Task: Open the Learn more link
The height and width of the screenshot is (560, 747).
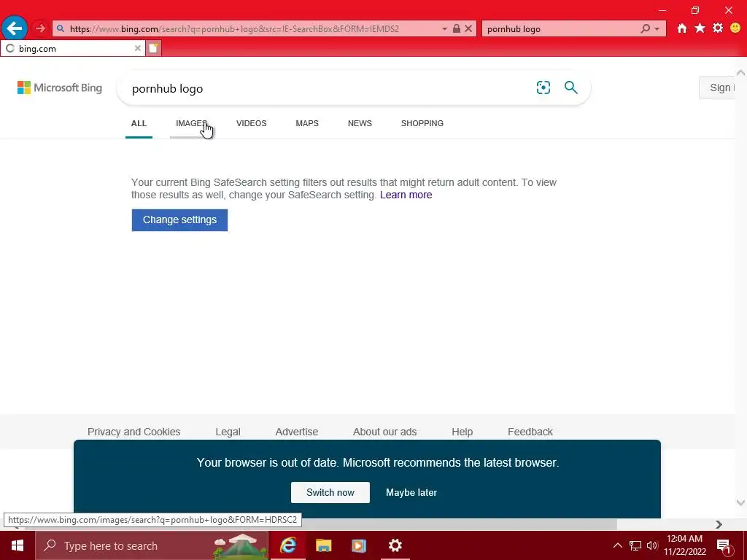Action: [406, 195]
